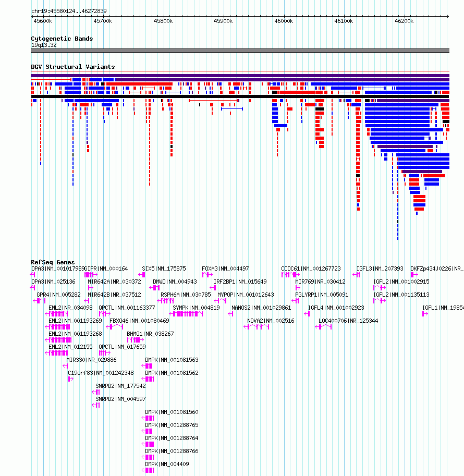Select the SIX5|NM_175875 gene label

(164, 268)
